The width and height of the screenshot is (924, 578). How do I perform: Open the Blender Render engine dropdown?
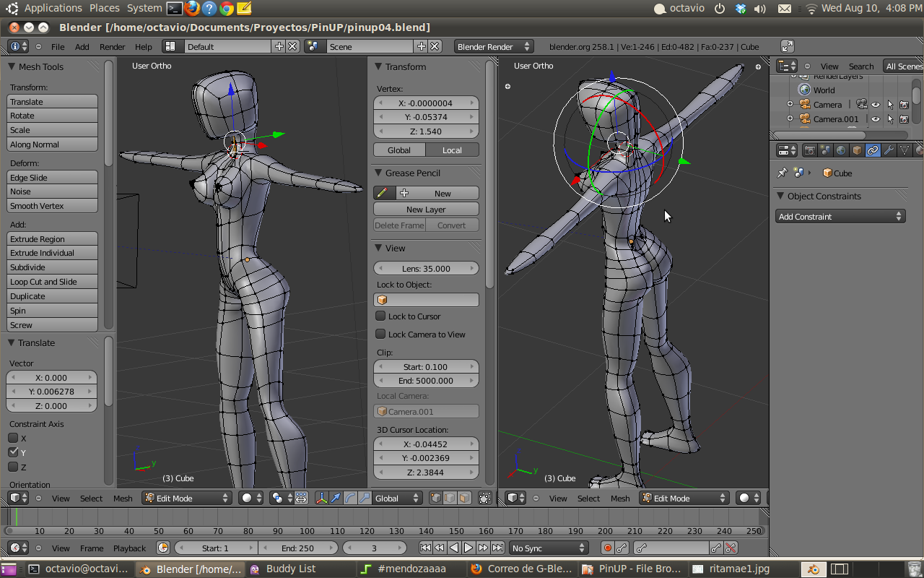pyautogui.click(x=494, y=47)
